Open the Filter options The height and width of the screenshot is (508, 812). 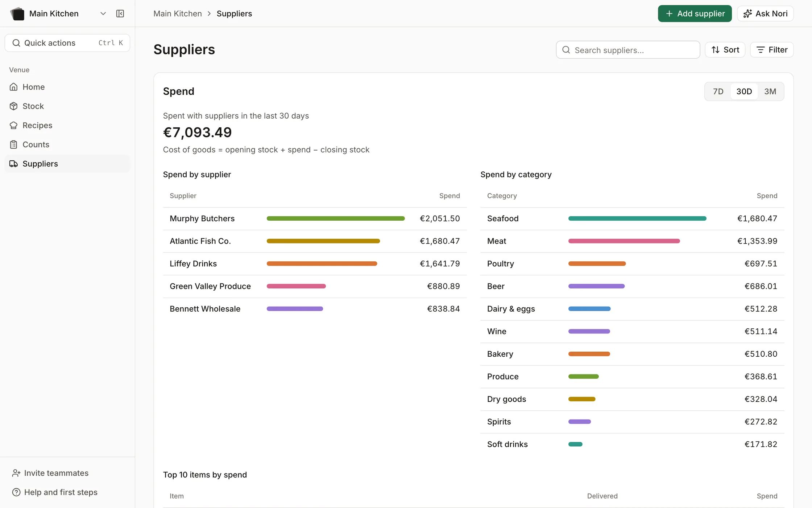point(772,50)
